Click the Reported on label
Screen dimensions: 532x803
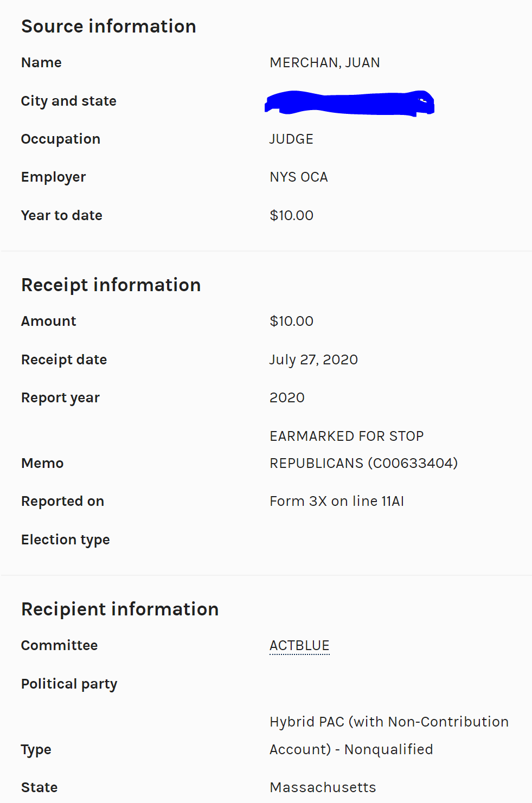(62, 502)
